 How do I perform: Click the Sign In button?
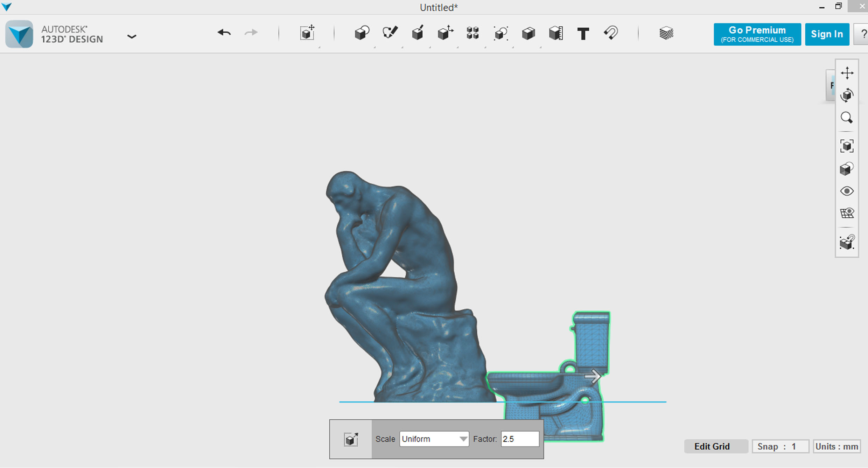827,34
